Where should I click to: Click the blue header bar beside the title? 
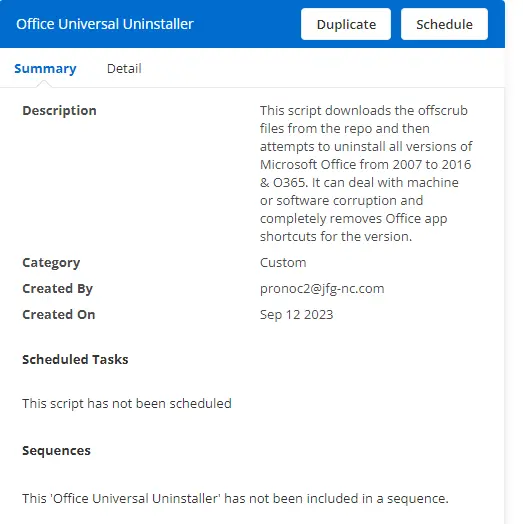(x=247, y=24)
